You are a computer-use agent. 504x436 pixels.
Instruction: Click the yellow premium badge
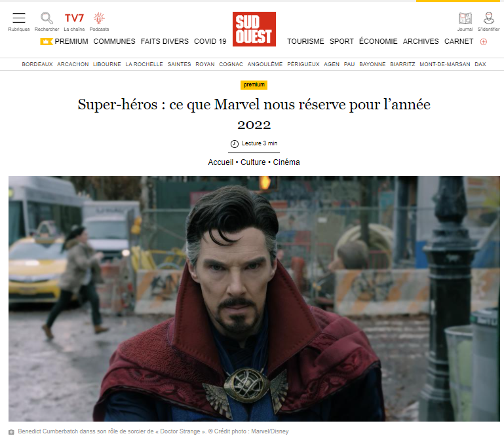click(x=254, y=84)
